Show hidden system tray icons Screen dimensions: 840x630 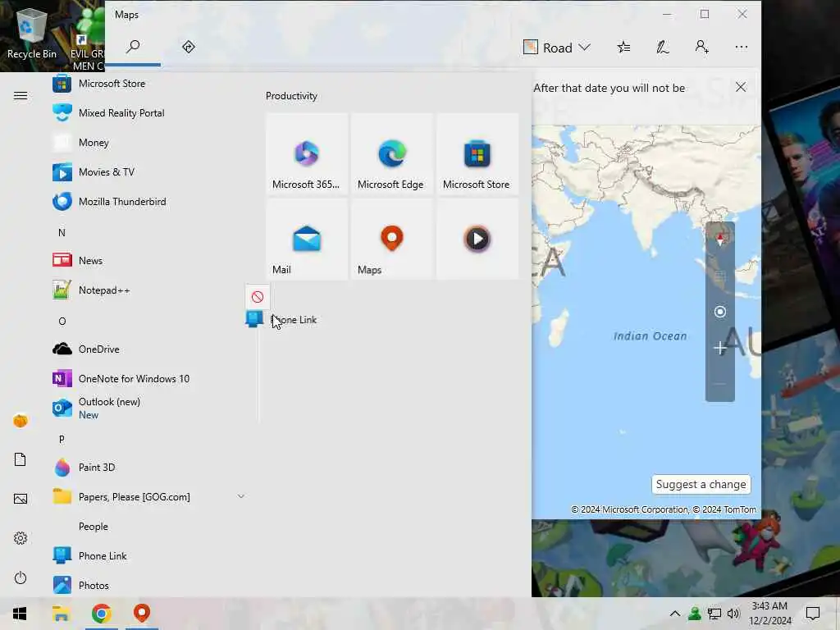[x=675, y=614]
